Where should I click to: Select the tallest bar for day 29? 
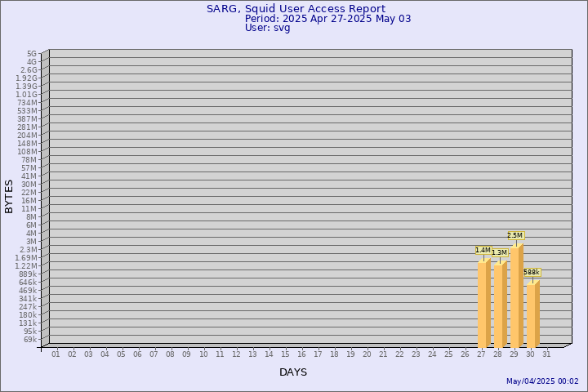pyautogui.click(x=516, y=294)
